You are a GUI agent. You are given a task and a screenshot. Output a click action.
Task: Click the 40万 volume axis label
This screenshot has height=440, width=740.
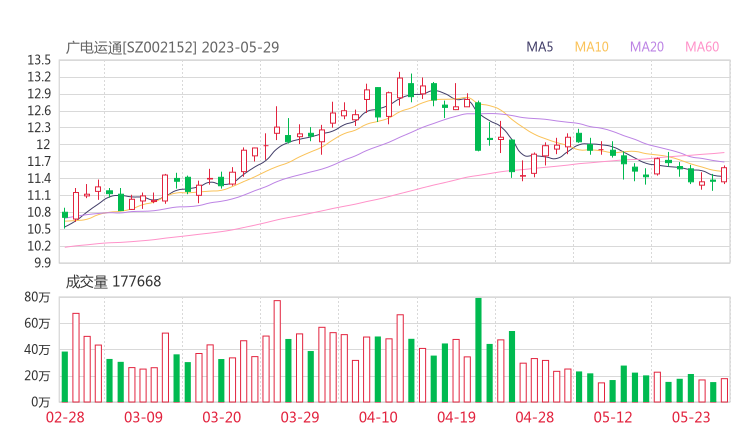coord(37,349)
